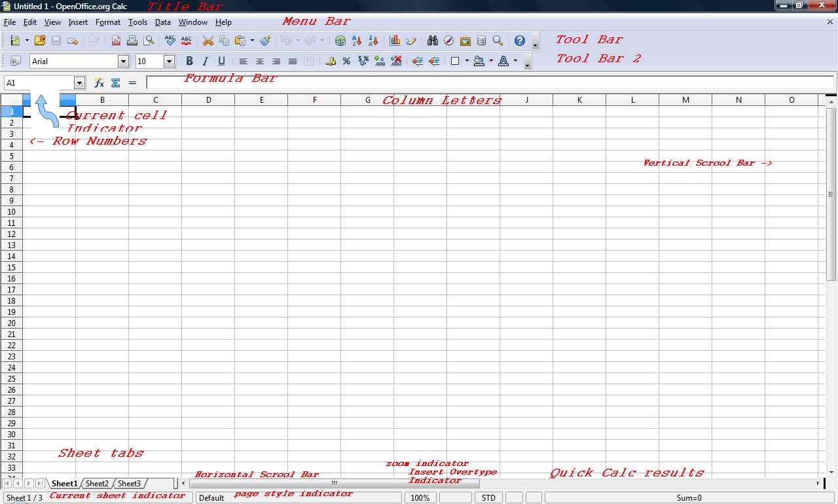This screenshot has height=504, width=838.
Task: Align cell text left
Action: [x=244, y=61]
